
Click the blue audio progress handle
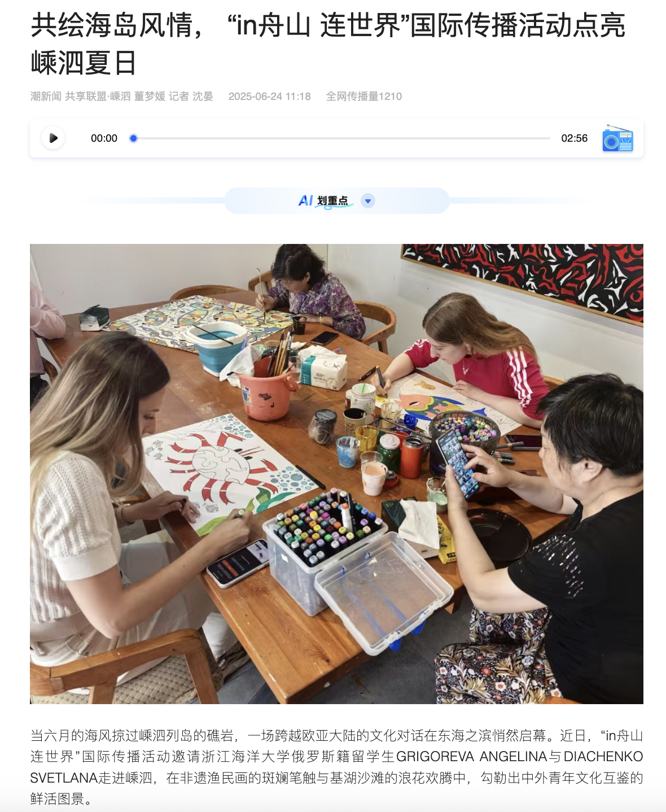click(x=133, y=138)
